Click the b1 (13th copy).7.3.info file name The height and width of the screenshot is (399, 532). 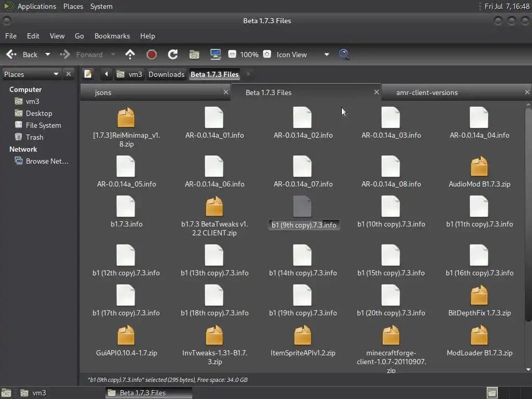point(215,273)
